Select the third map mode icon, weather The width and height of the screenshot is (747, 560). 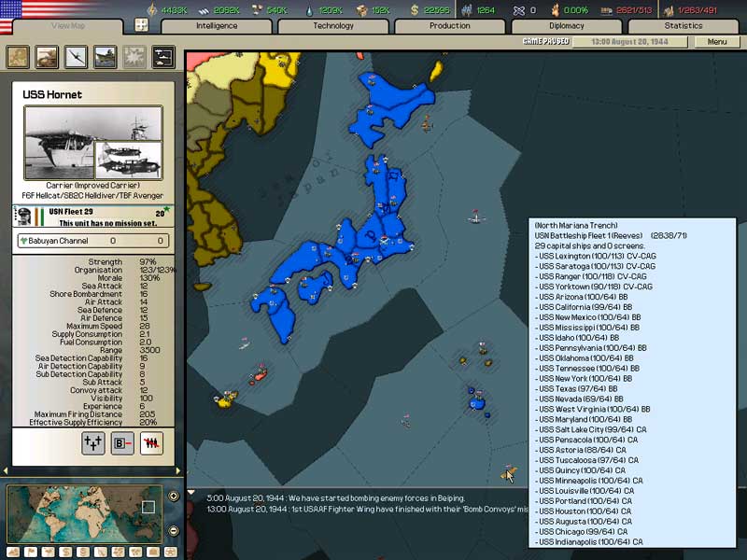click(49, 552)
